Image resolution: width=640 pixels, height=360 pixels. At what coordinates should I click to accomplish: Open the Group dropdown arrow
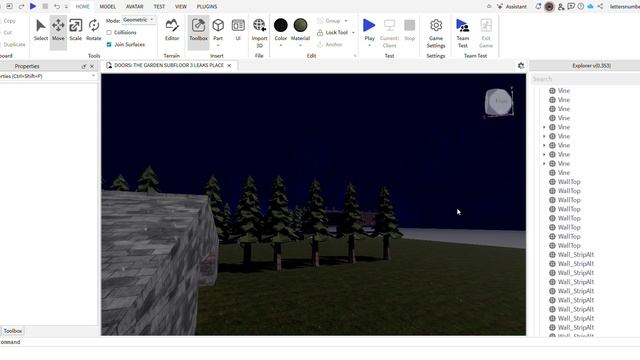click(x=346, y=20)
